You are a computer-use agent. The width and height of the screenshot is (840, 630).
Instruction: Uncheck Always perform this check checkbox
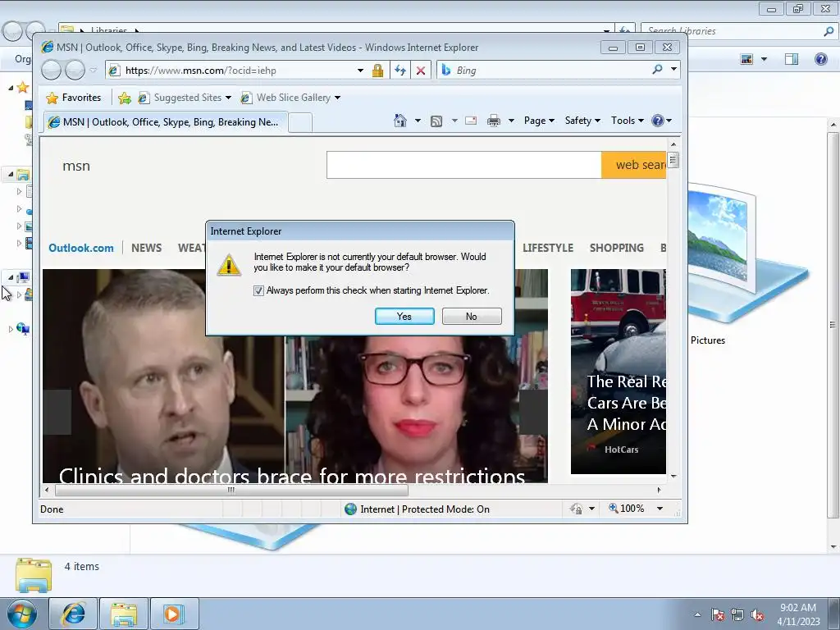point(258,290)
